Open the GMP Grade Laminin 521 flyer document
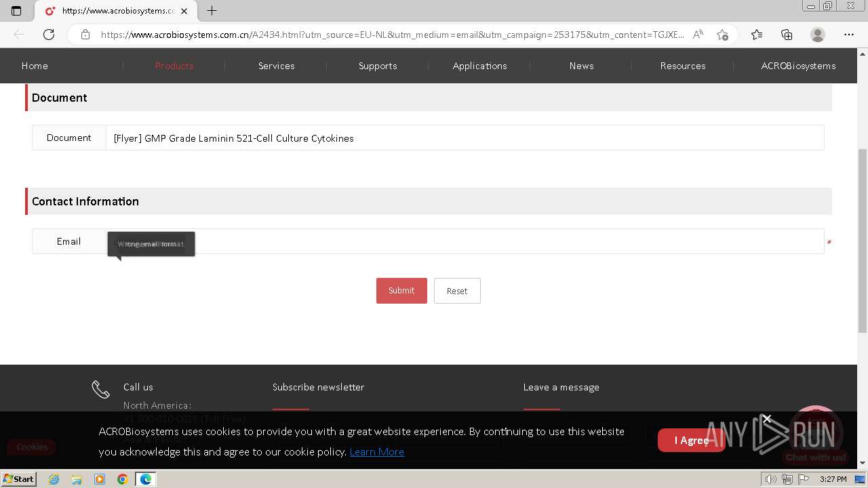The width and height of the screenshot is (868, 488). tap(233, 138)
